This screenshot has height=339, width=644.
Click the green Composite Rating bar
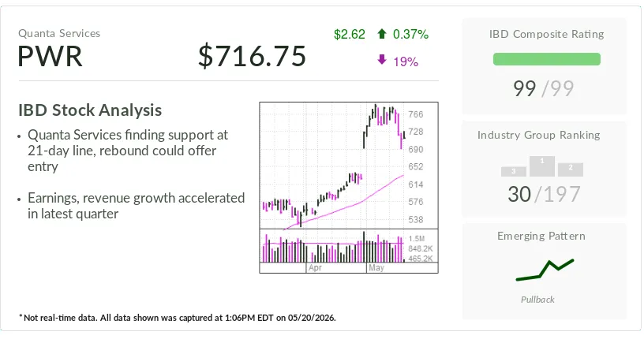coord(547,59)
